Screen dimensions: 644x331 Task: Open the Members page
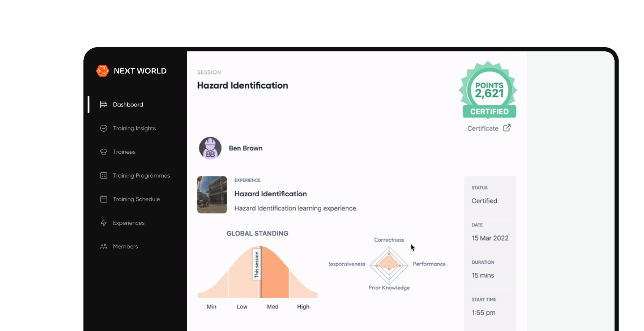(125, 247)
